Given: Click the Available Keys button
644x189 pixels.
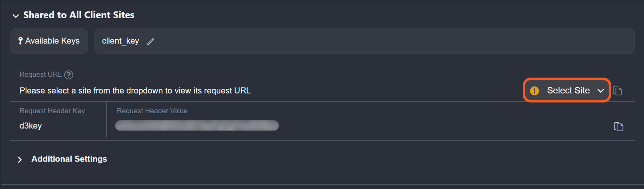Looking at the screenshot, I should pyautogui.click(x=49, y=41).
